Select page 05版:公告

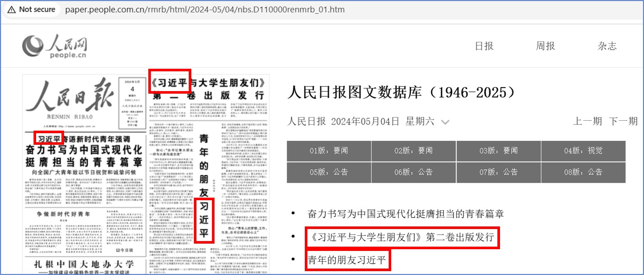[329, 172]
